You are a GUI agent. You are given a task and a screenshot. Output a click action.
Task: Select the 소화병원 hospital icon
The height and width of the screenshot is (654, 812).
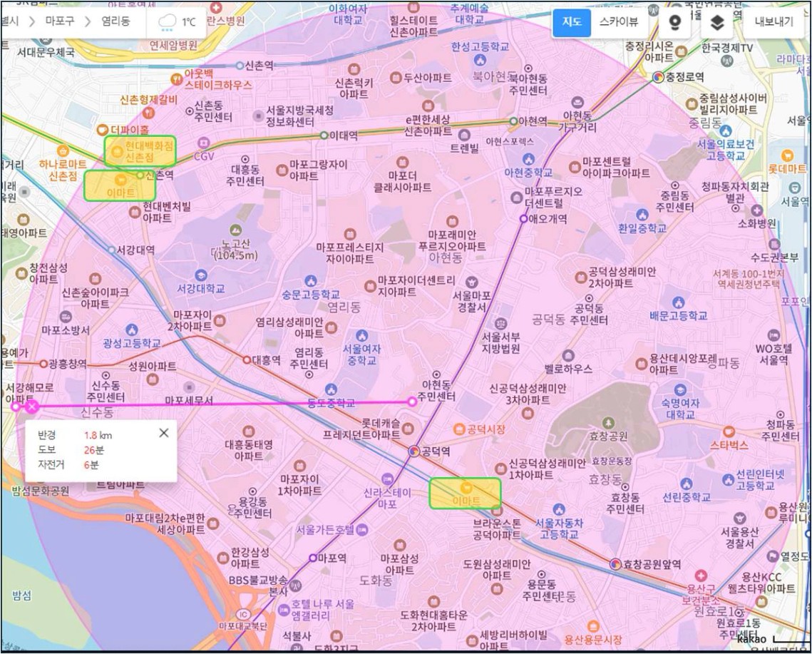point(756,210)
